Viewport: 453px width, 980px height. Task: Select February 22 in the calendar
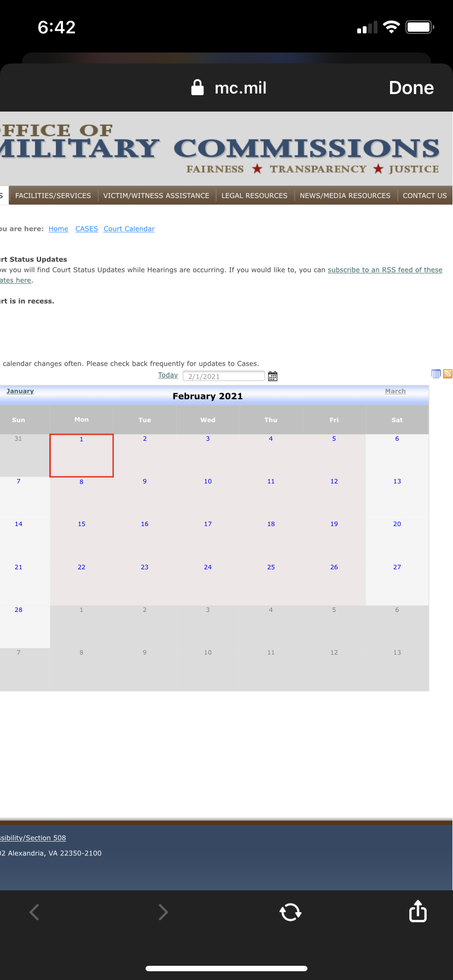[82, 567]
